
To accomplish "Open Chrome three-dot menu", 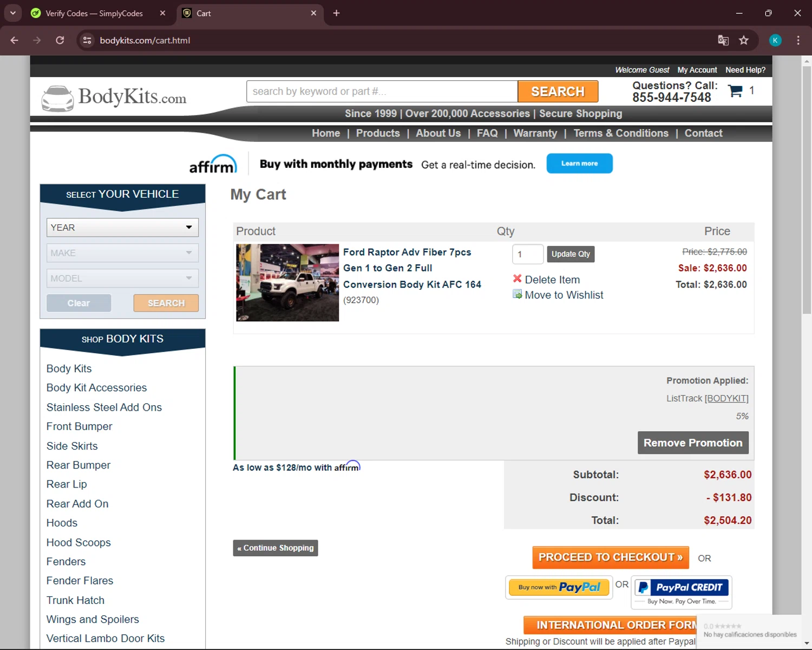I will click(798, 40).
